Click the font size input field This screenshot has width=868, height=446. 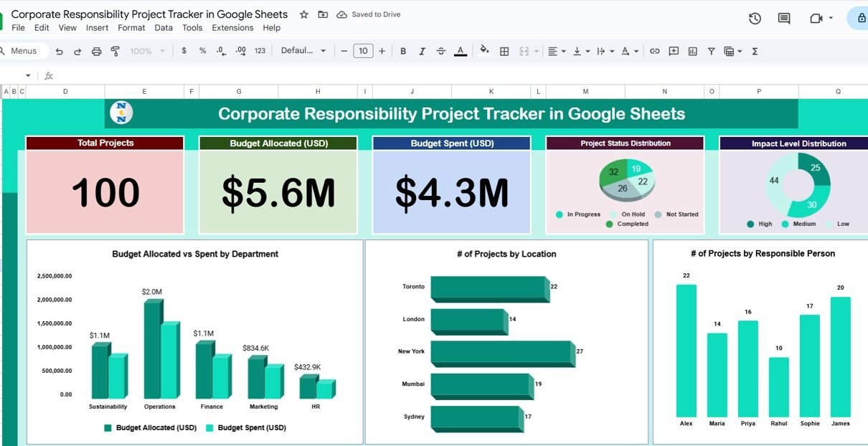click(x=363, y=51)
